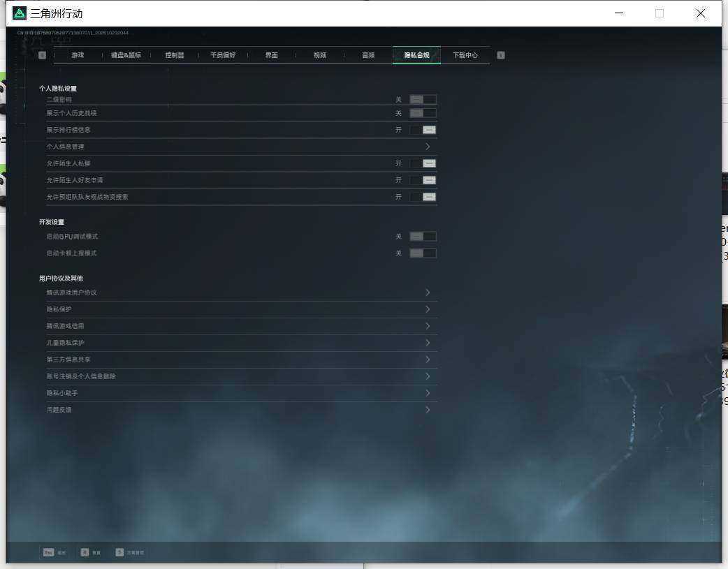This screenshot has width=728, height=569.
Task: Click the chevron on the 隐私保护 row
Action: pyautogui.click(x=428, y=309)
